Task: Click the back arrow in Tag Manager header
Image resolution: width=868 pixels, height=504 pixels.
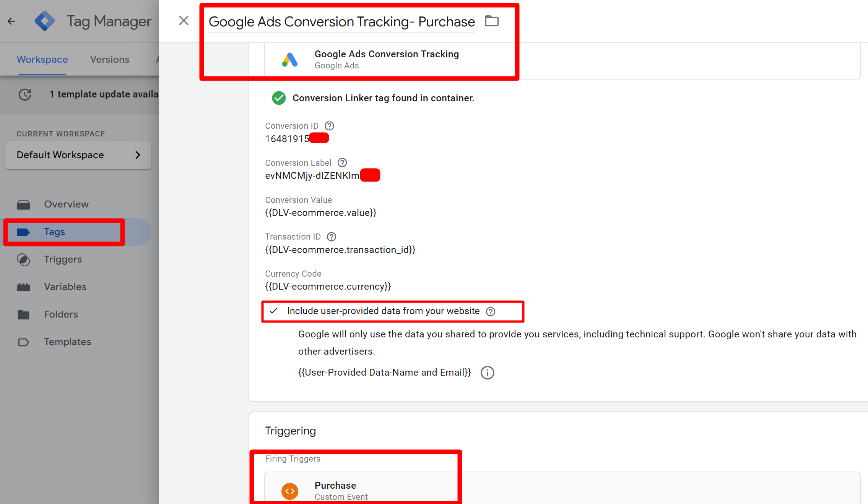Action: coord(11,21)
